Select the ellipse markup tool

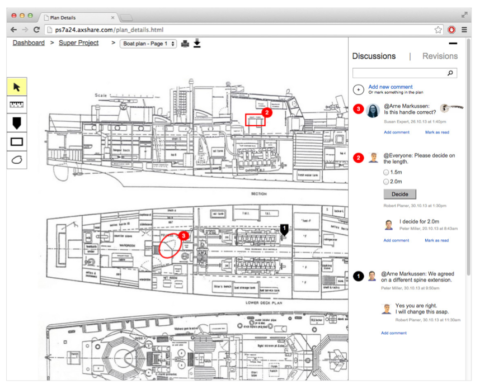[17, 160]
